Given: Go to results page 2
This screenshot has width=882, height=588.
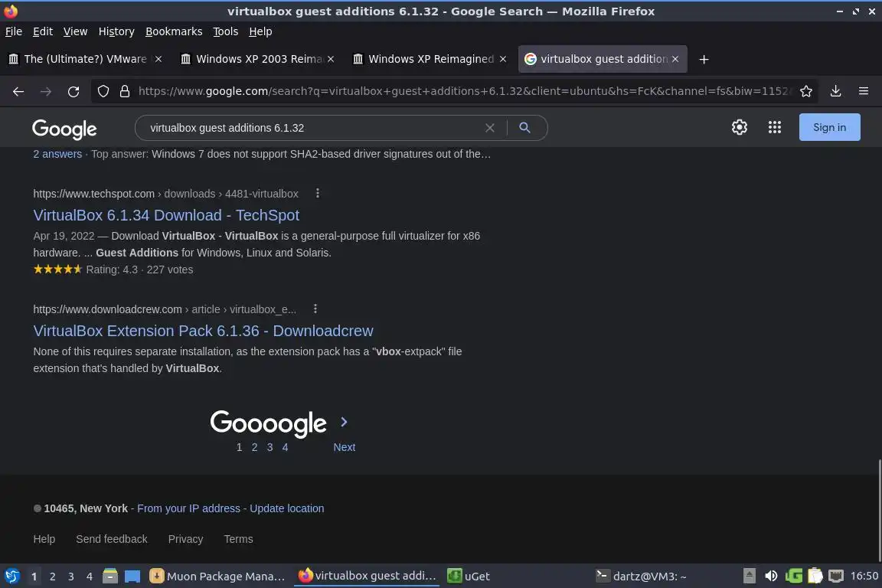Looking at the screenshot, I should pos(254,447).
